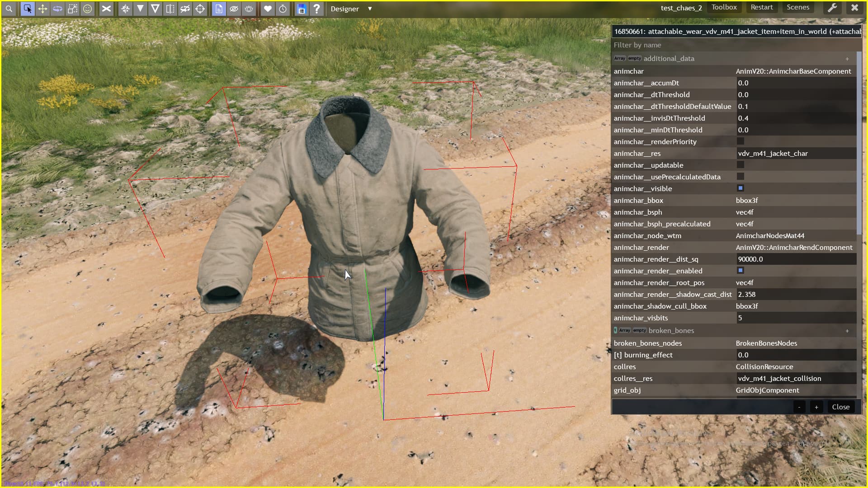Click the heart icon in toolbar
868x488 pixels.
click(x=268, y=9)
